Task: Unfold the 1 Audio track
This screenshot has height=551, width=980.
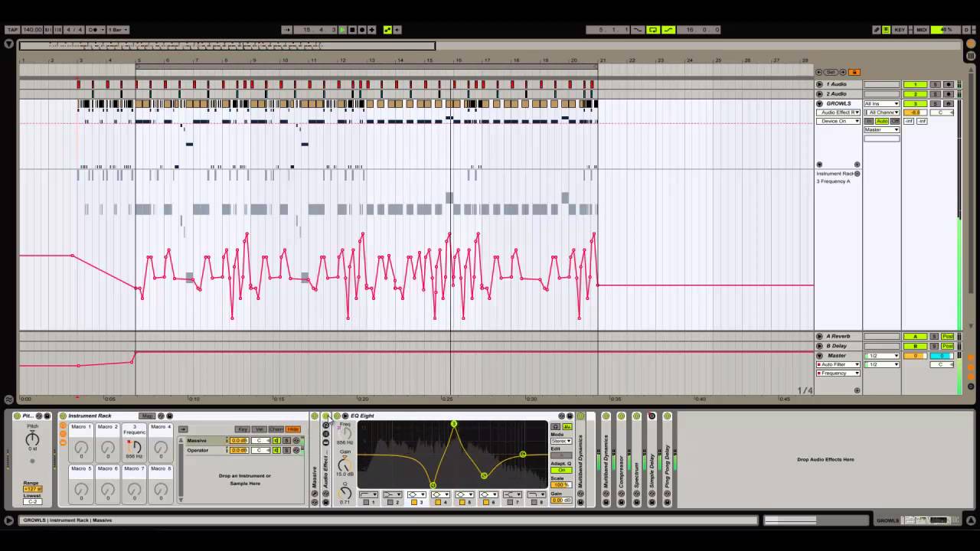Action: click(819, 84)
